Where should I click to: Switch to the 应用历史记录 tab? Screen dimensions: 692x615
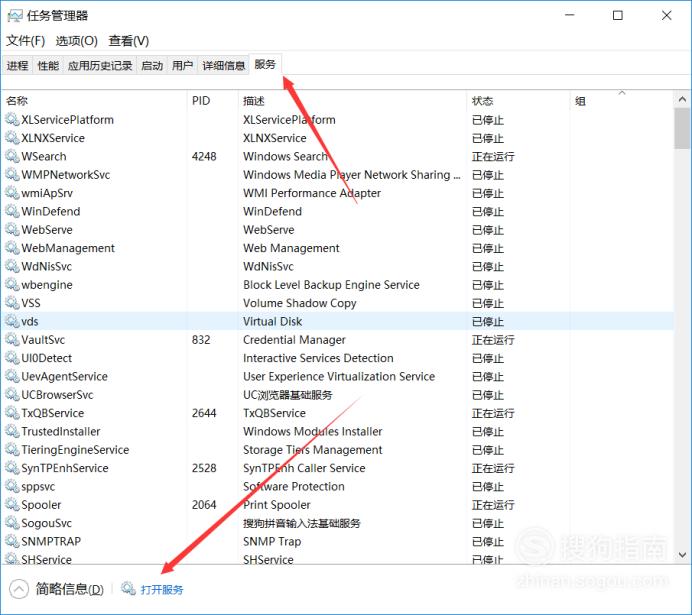(x=100, y=66)
